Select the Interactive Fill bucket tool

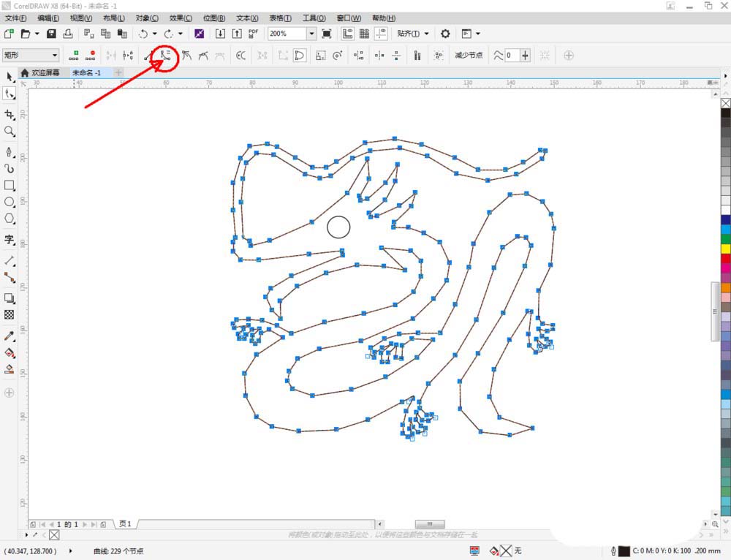[10, 352]
